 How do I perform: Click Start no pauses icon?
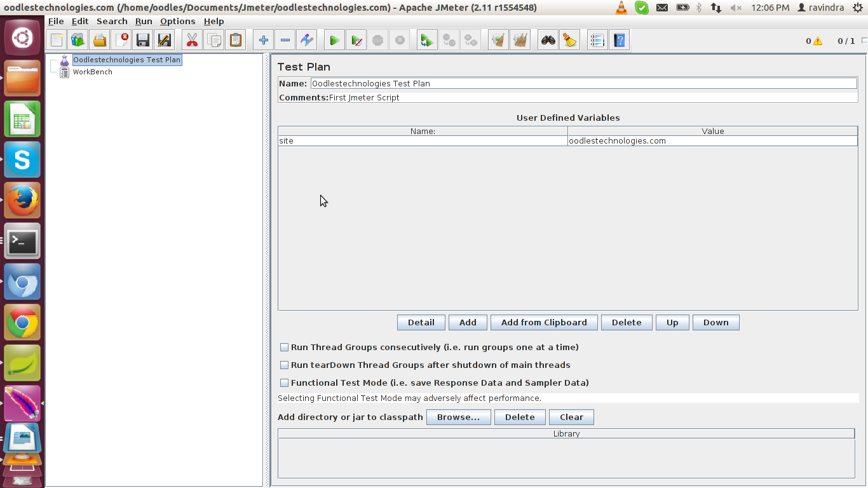pyautogui.click(x=356, y=41)
